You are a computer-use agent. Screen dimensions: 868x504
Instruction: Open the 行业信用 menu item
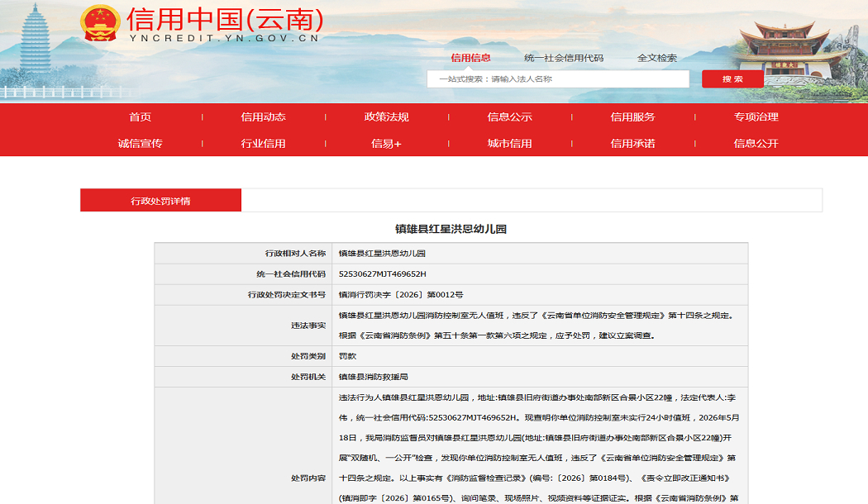pos(264,143)
